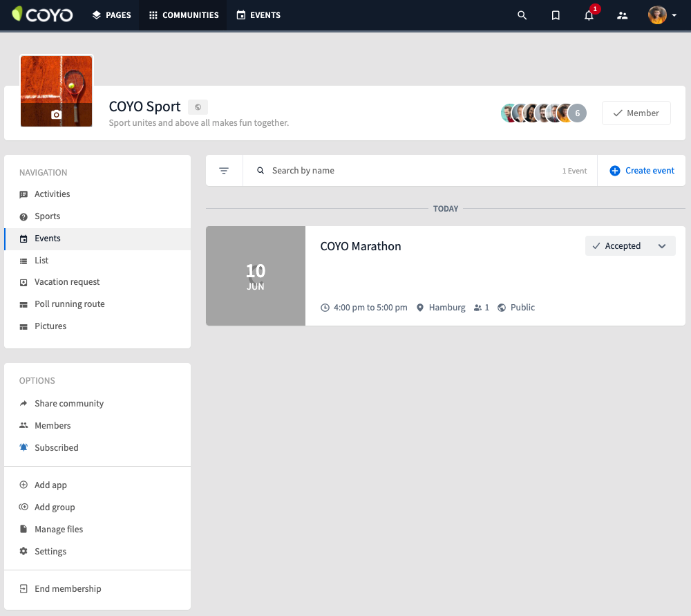Image resolution: width=691 pixels, height=616 pixels.
Task: Open Vacation request app
Action: (97, 282)
